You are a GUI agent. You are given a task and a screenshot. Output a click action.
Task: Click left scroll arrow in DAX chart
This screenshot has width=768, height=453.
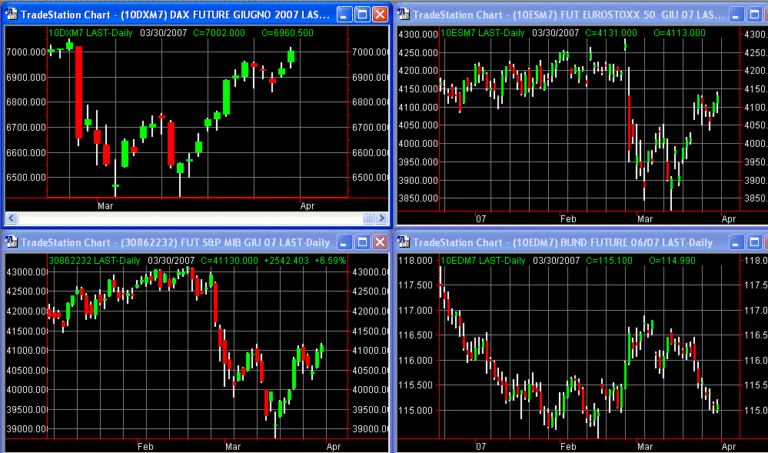tap(11, 218)
